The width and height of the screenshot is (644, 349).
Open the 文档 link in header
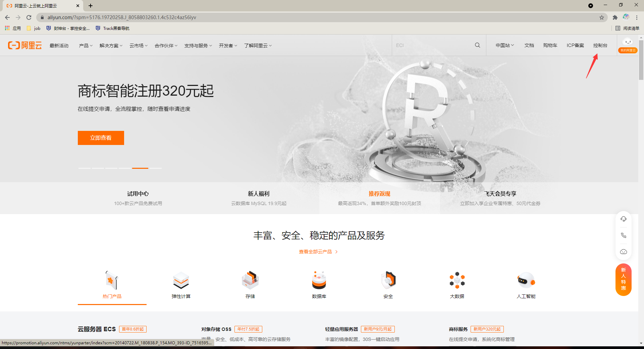(x=529, y=45)
